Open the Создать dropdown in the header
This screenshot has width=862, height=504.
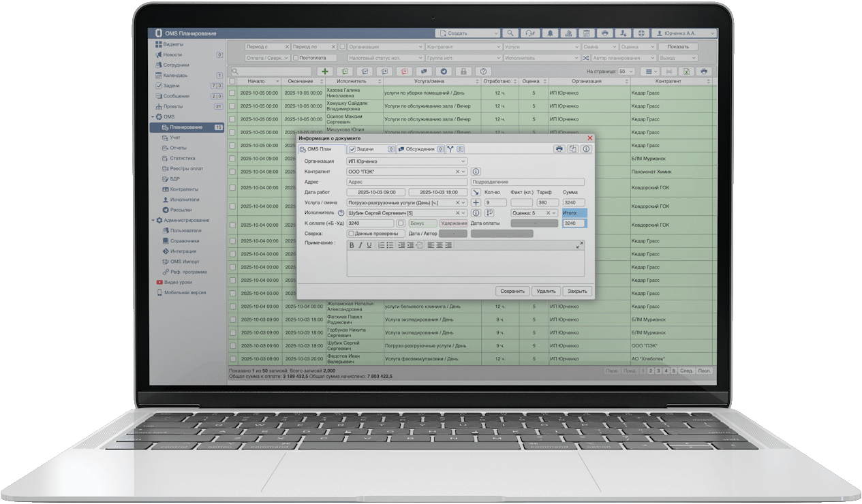coord(468,33)
